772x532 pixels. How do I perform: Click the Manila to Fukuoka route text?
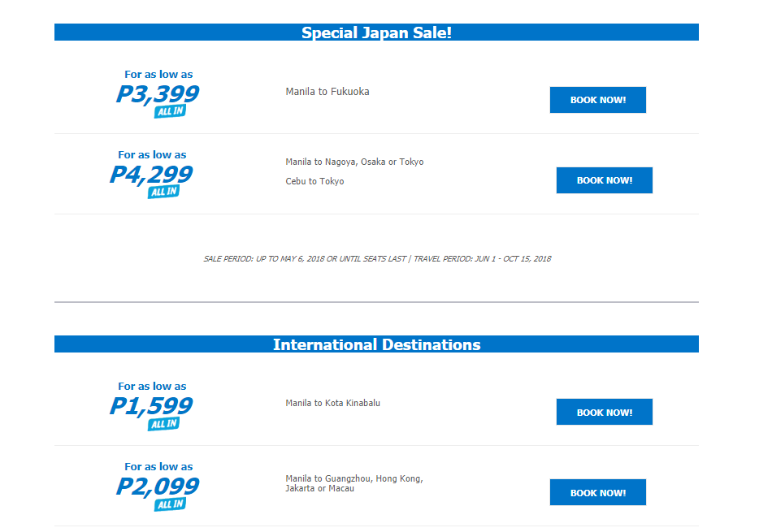tap(327, 92)
